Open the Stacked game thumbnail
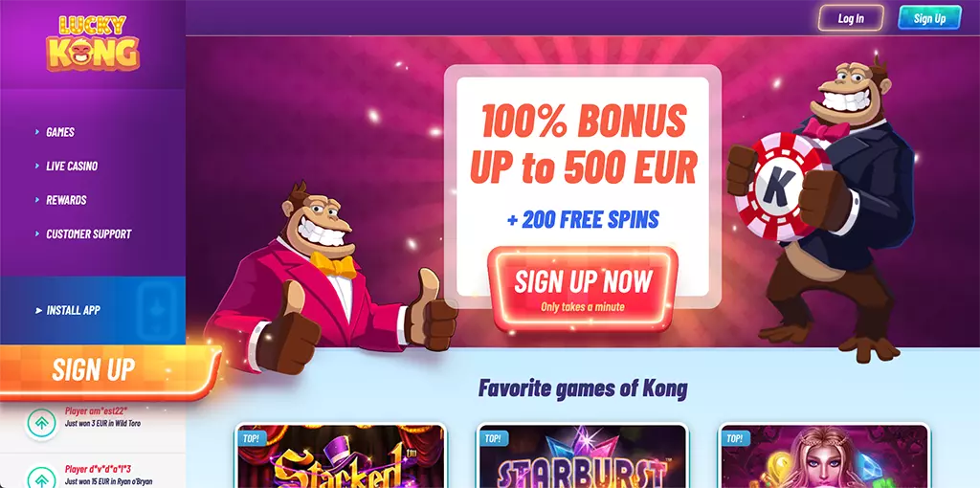 pos(342,456)
